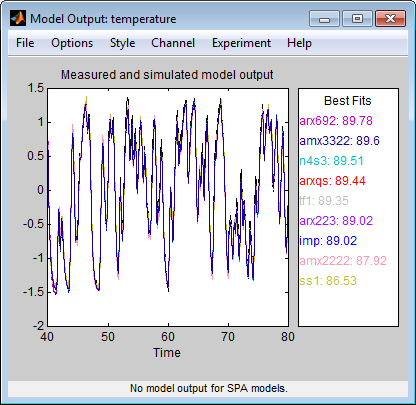Click the y-axis tick label 1.5
Viewport: 416px width, 405px height.
click(x=36, y=88)
